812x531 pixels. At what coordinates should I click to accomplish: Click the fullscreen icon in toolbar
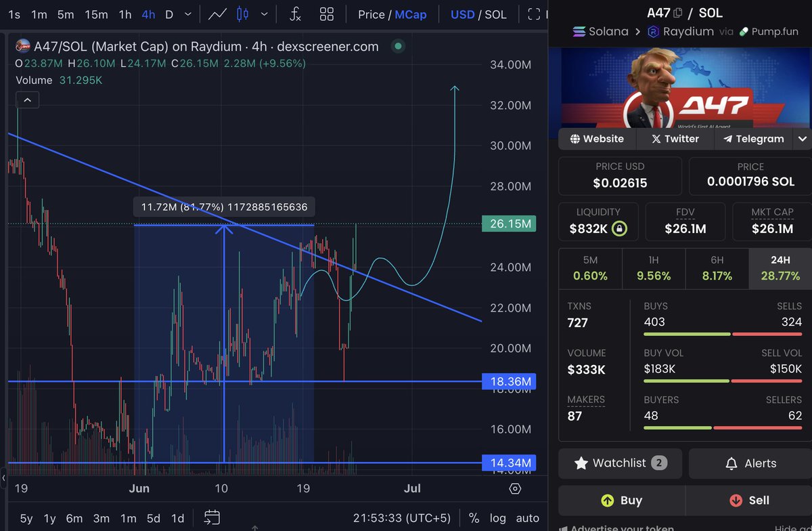(535, 14)
